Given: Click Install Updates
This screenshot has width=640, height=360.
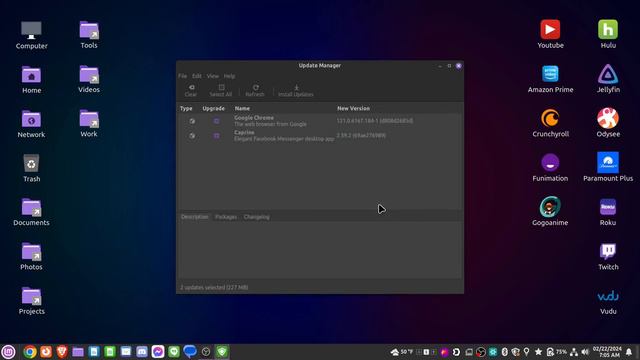Looking at the screenshot, I should coord(296,91).
